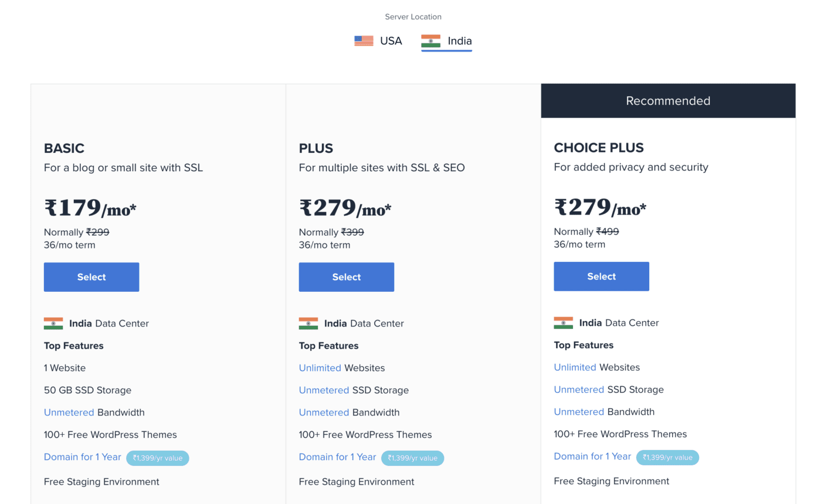This screenshot has width=821, height=504.
Task: Click the ₹1,399/yr value badge in Choice Plus plan
Action: pyautogui.click(x=668, y=458)
